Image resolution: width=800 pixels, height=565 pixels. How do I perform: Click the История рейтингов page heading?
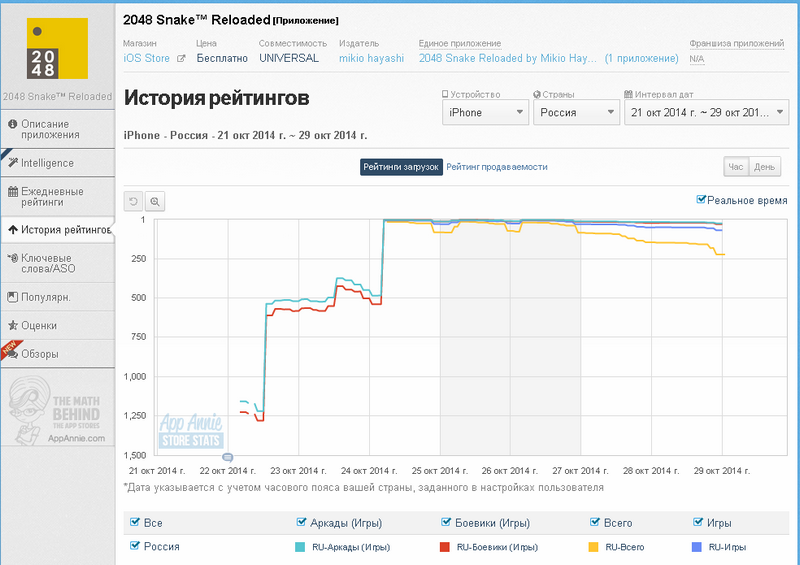click(x=216, y=97)
